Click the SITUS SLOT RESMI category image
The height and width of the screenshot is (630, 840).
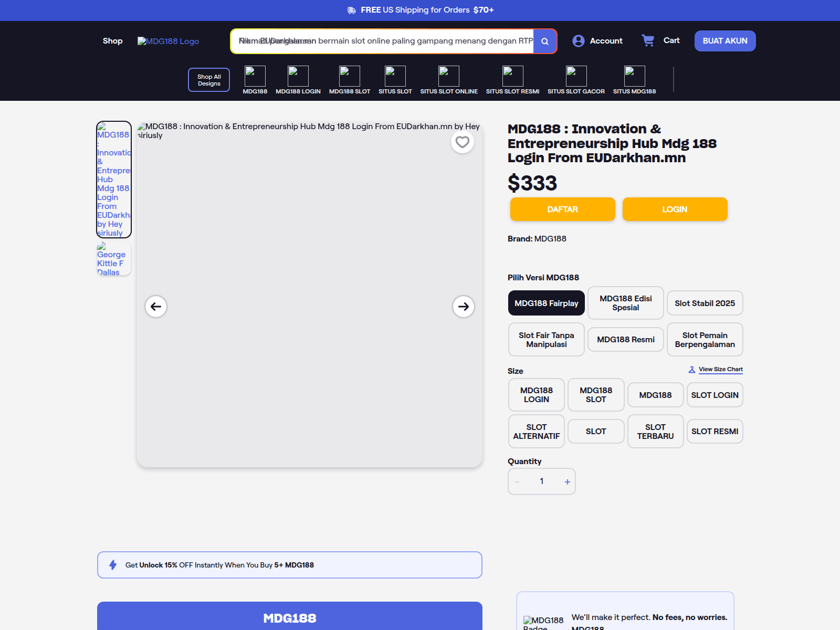point(513,76)
